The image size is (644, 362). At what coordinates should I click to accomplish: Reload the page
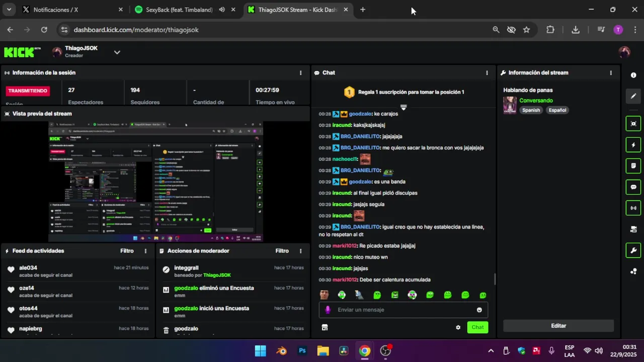(44, 30)
